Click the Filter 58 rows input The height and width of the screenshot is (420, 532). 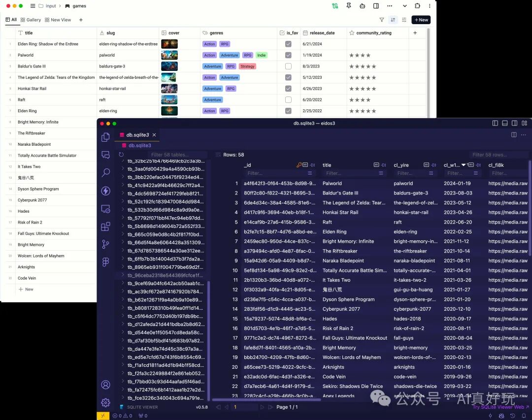pos(499,155)
